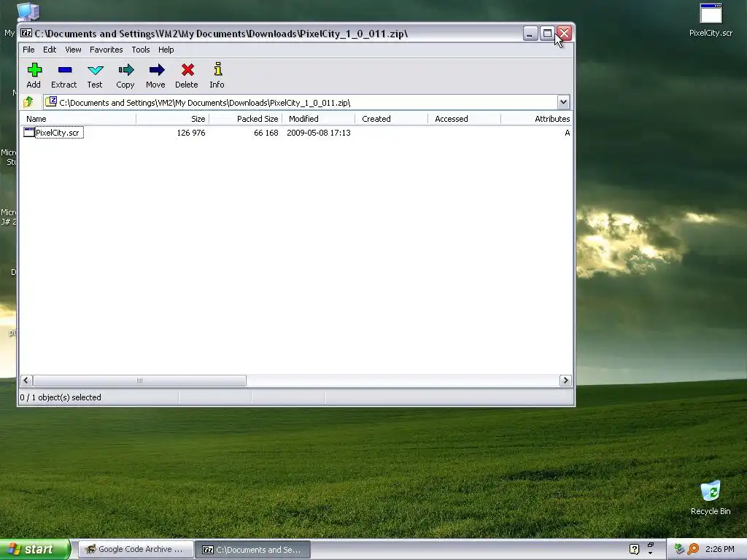Open the Favorites menu
Image resolution: width=747 pixels, height=560 pixels.
tap(107, 50)
